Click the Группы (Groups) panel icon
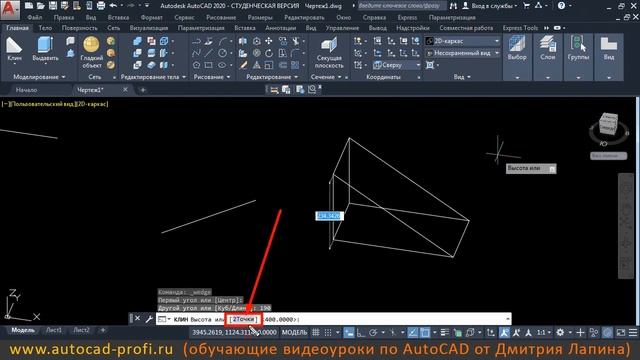This screenshot has width=640, height=360. click(x=578, y=45)
